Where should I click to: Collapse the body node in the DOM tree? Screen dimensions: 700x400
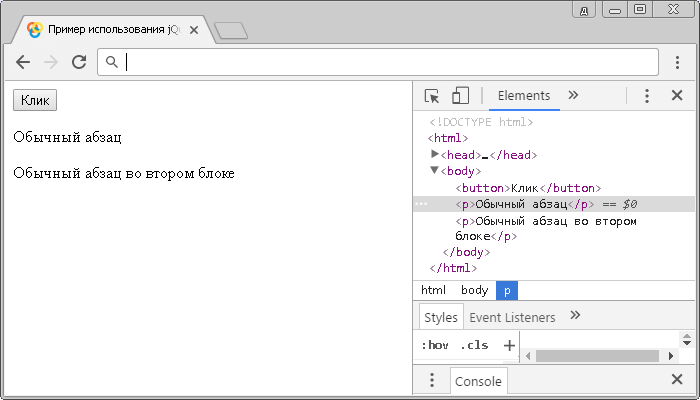coord(434,170)
